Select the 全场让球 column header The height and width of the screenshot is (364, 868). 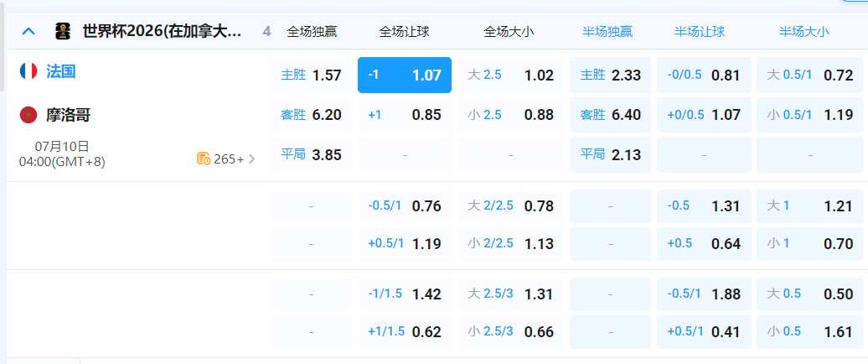404,32
